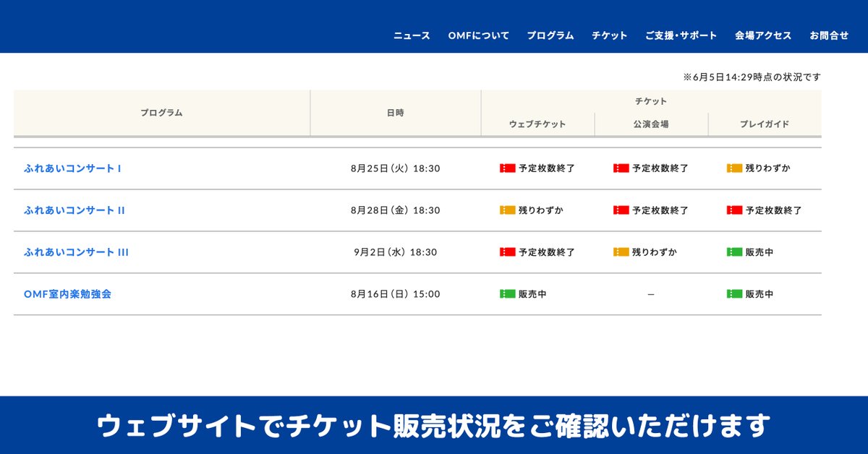Click the 日時 column header
868x454 pixels.
click(395, 113)
